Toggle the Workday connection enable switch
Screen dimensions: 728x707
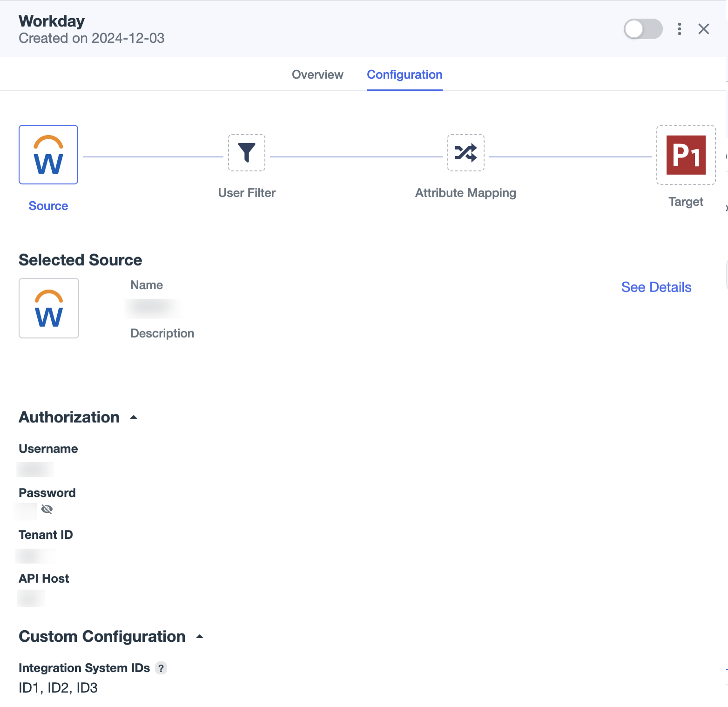643,29
